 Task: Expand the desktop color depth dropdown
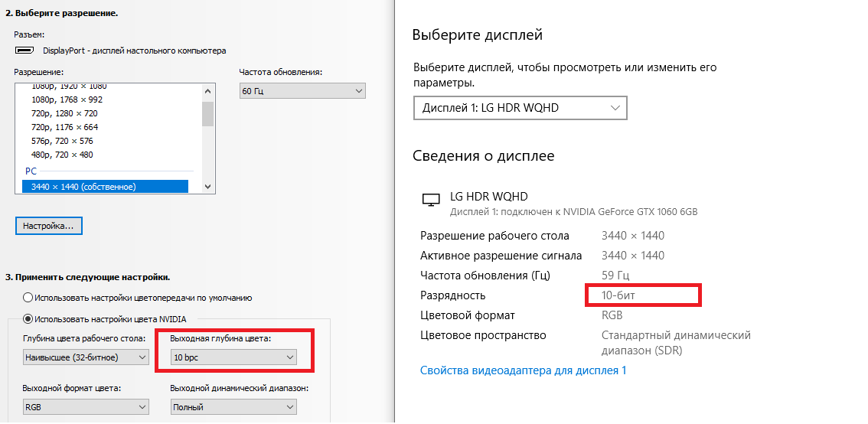(x=86, y=357)
